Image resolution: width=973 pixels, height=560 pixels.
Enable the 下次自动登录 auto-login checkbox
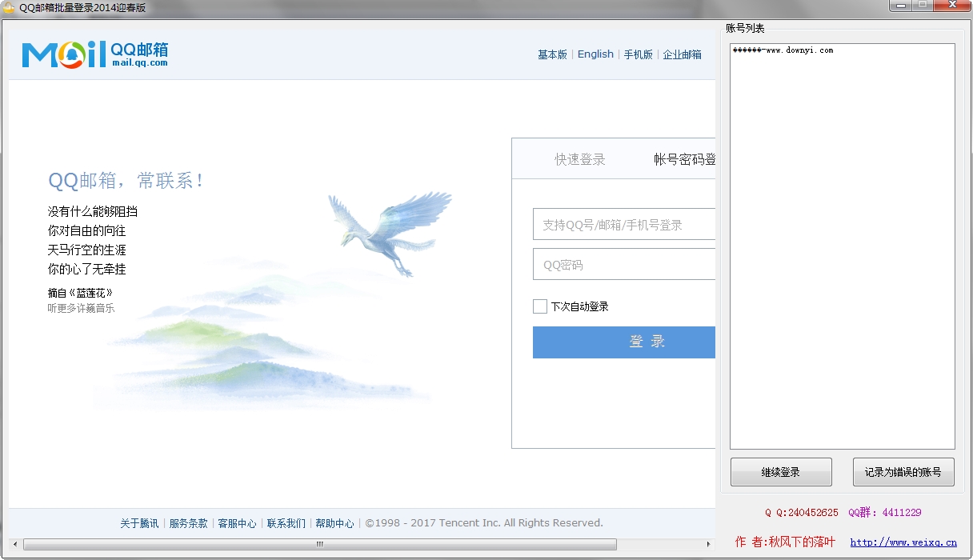539,306
